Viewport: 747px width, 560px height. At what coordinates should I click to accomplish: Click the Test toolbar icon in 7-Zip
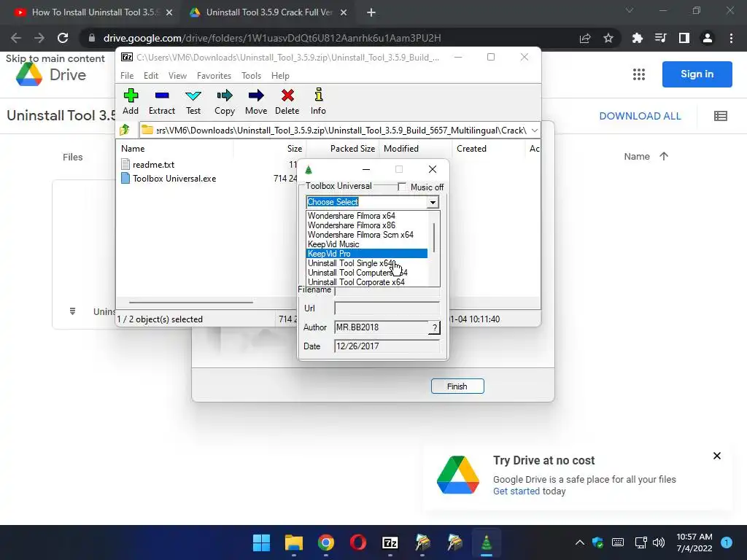tap(193, 101)
